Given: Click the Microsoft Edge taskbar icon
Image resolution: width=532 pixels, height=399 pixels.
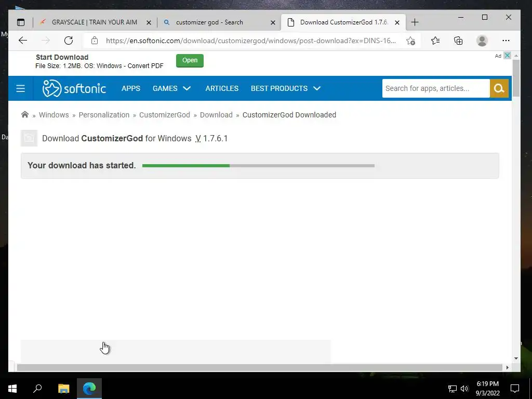Looking at the screenshot, I should (89, 389).
